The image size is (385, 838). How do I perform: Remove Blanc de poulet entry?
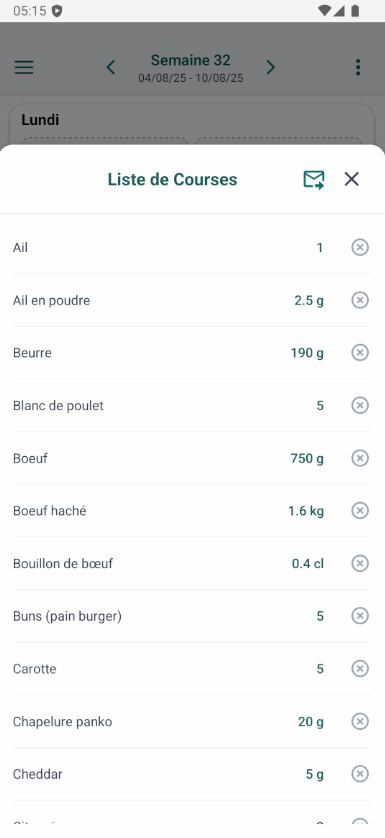click(360, 406)
